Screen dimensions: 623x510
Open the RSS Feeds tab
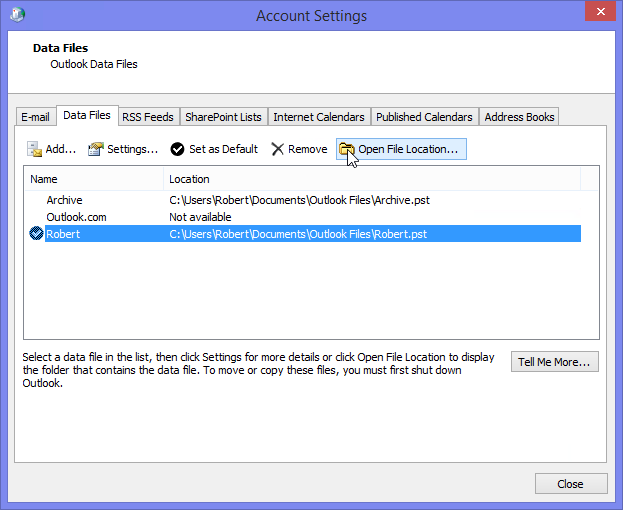pyautogui.click(x=148, y=117)
